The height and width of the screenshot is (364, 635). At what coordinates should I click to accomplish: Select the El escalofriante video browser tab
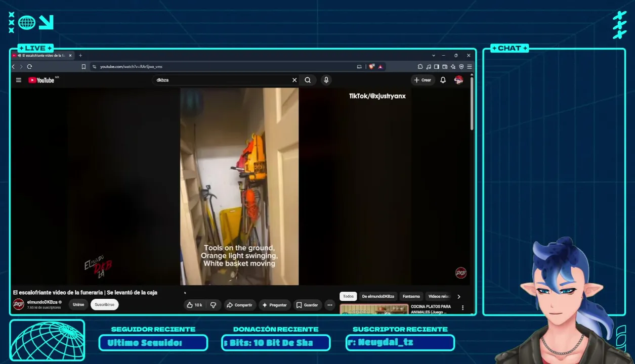point(43,56)
